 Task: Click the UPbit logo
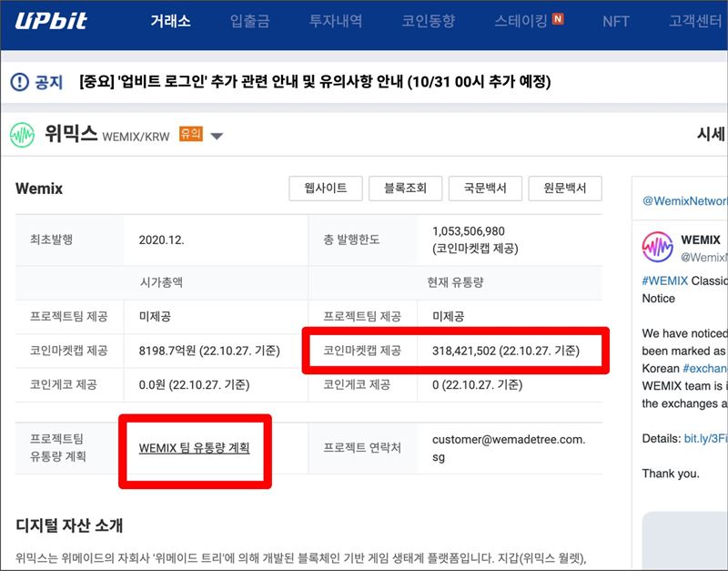pos(51,21)
